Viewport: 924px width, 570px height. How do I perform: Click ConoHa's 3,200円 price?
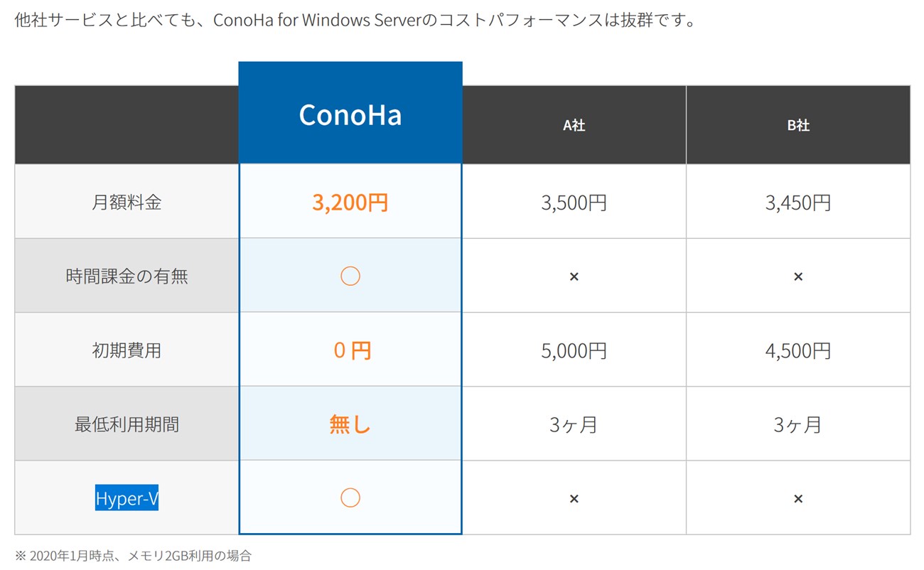[x=350, y=203]
